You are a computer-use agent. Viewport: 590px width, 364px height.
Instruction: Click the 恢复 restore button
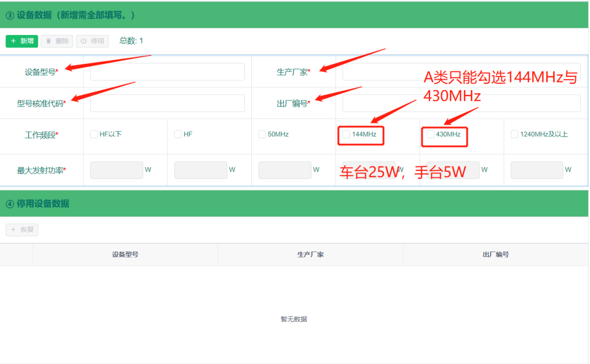tap(22, 230)
